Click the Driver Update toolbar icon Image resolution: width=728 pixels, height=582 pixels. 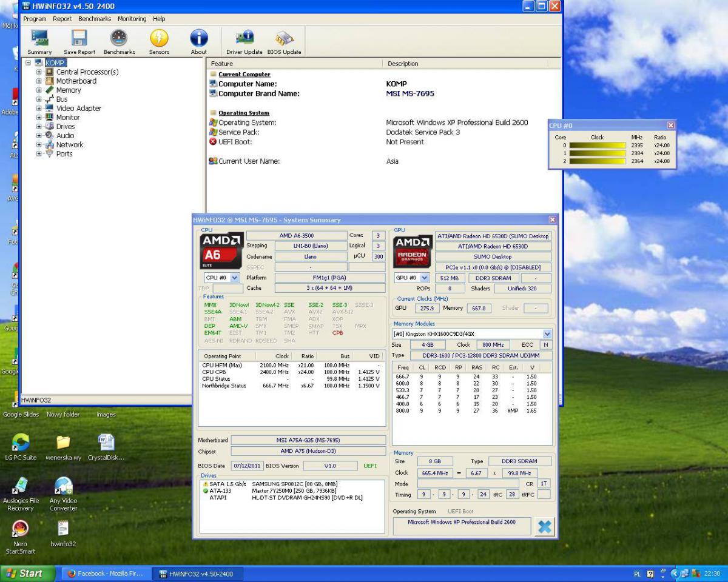244,42
